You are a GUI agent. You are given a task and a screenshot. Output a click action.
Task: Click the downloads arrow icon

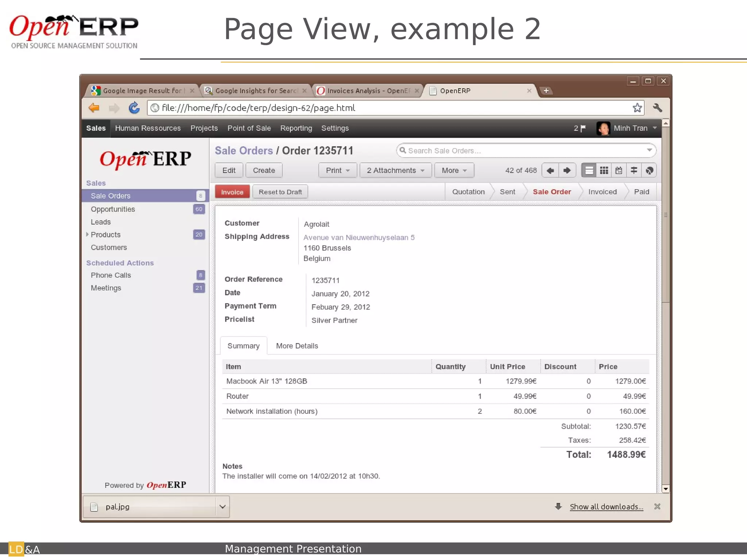point(558,506)
